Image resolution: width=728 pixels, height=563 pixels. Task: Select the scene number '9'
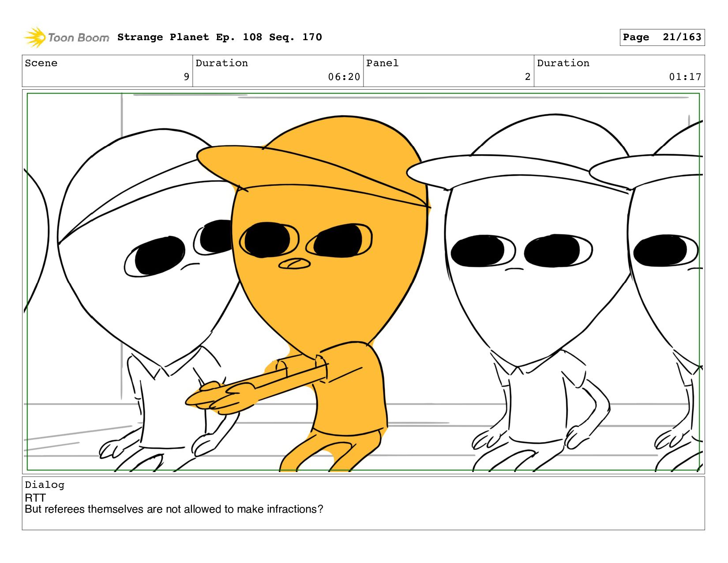[x=186, y=77]
